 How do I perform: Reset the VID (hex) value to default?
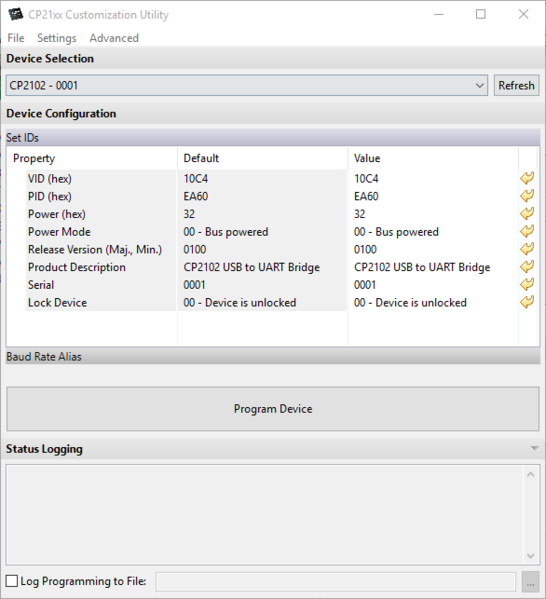tap(527, 178)
